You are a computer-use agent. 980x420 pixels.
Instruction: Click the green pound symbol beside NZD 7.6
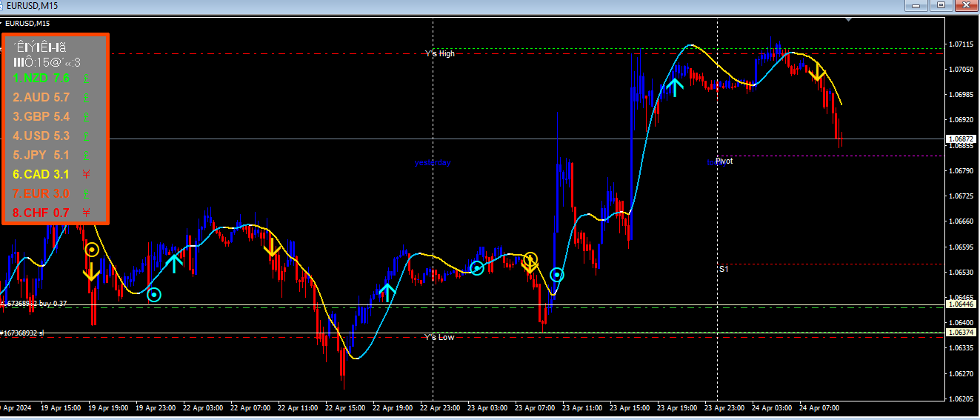click(x=86, y=78)
